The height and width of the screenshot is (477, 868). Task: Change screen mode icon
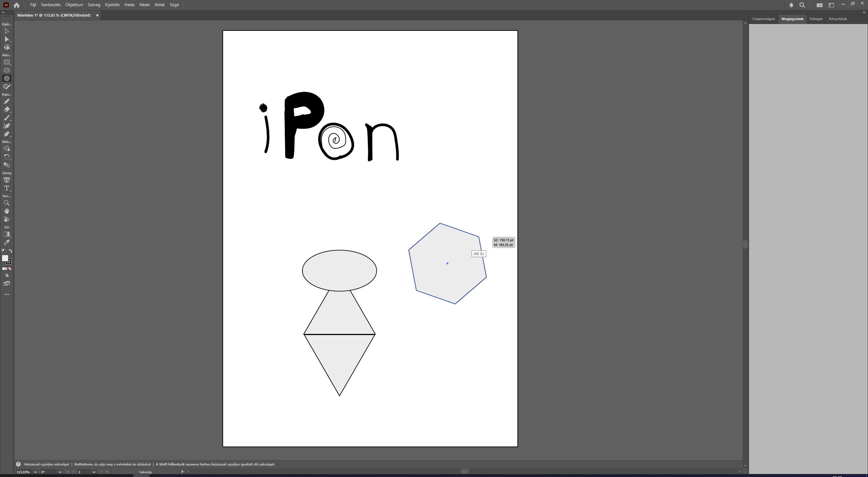point(6,284)
